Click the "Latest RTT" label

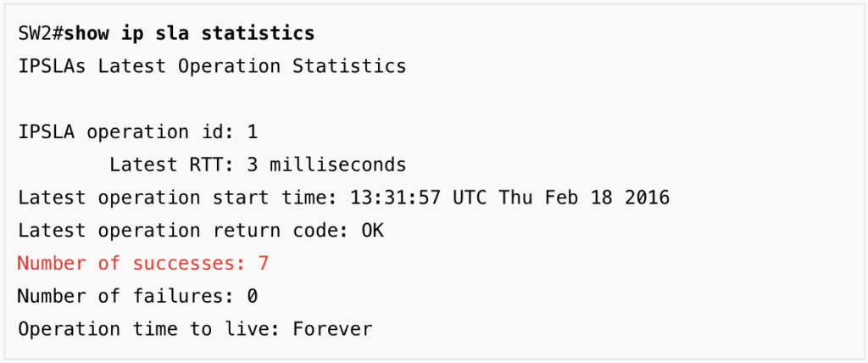pos(172,165)
